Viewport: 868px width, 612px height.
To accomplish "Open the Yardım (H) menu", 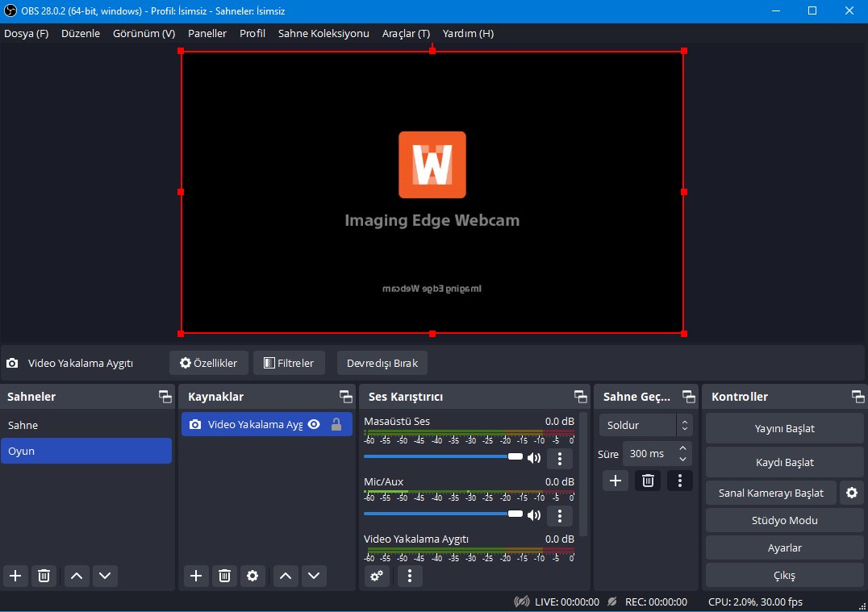I will tap(469, 33).
